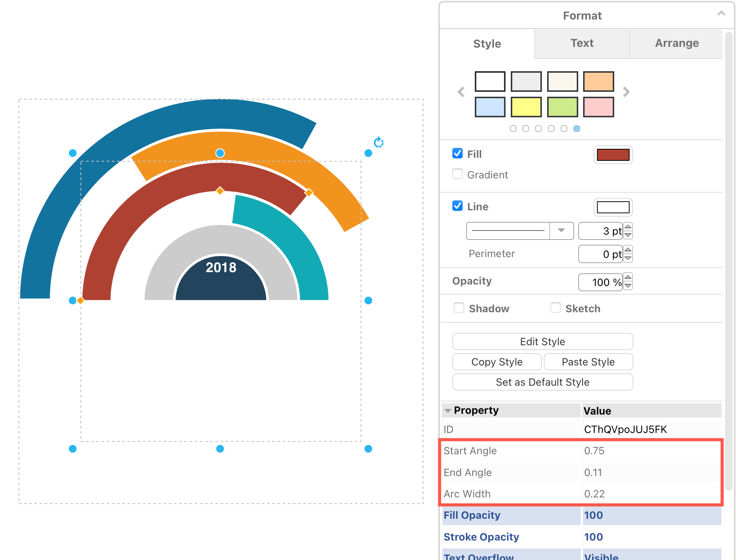The height and width of the screenshot is (560, 736).
Task: Switch to the Text tab
Action: (582, 43)
